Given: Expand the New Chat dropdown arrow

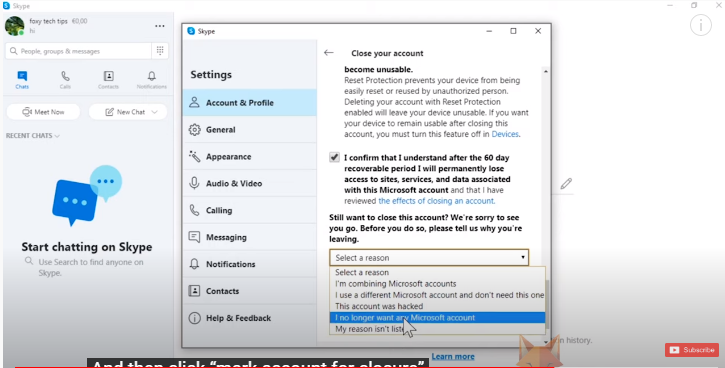Looking at the screenshot, I should (154, 112).
